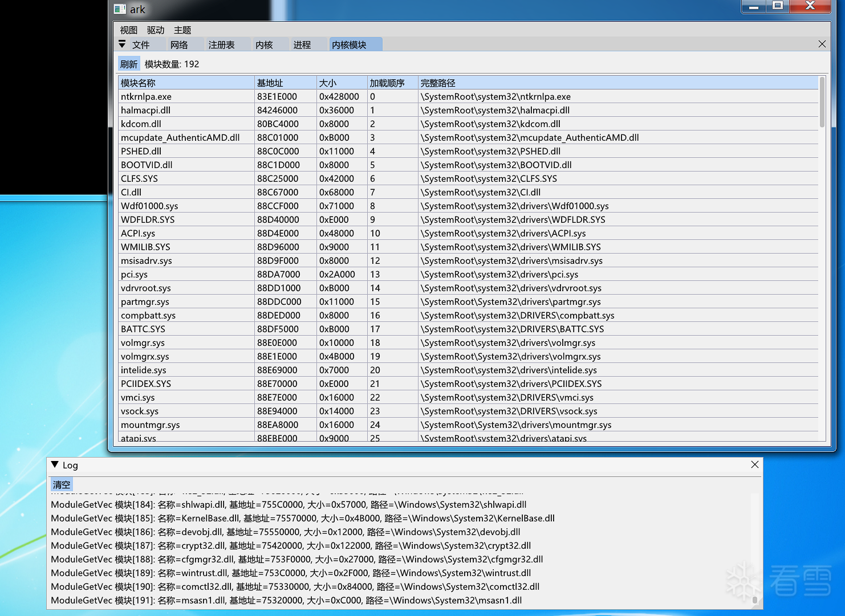The height and width of the screenshot is (616, 845).
Task: Select the PCIIDEX.SYS module name
Action: click(x=146, y=384)
